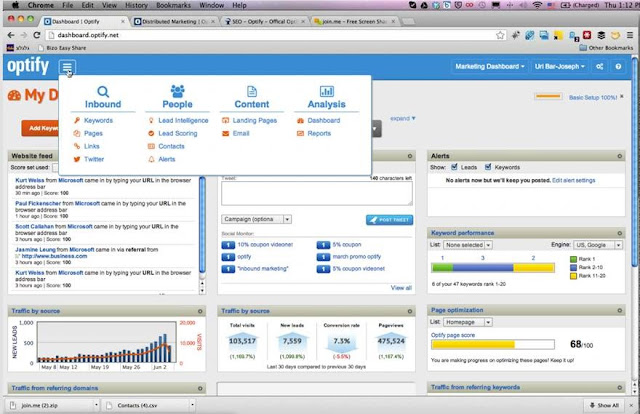This screenshot has width=640, height=414.
Task: Open Page optimization widget settings gear
Action: tap(620, 310)
